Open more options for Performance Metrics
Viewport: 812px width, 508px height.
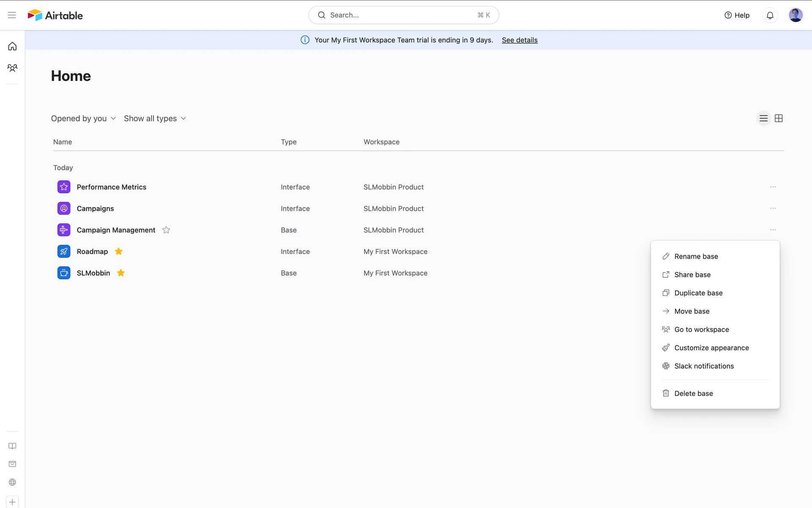pos(773,187)
